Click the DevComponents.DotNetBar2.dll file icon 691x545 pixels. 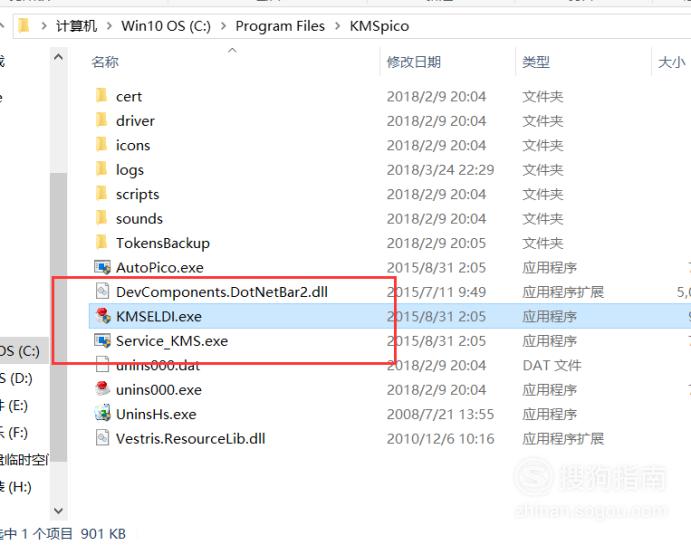pos(102,291)
